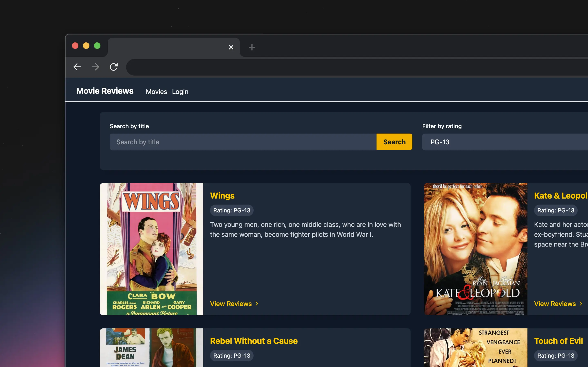Screen dimensions: 588x367
Task: Click the browser forward arrow
Action: pos(95,67)
